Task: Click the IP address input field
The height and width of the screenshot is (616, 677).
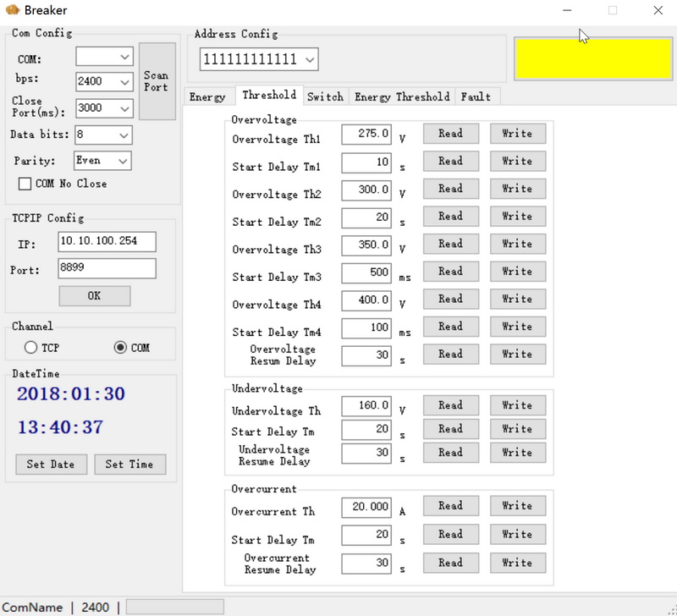Action: click(x=107, y=242)
